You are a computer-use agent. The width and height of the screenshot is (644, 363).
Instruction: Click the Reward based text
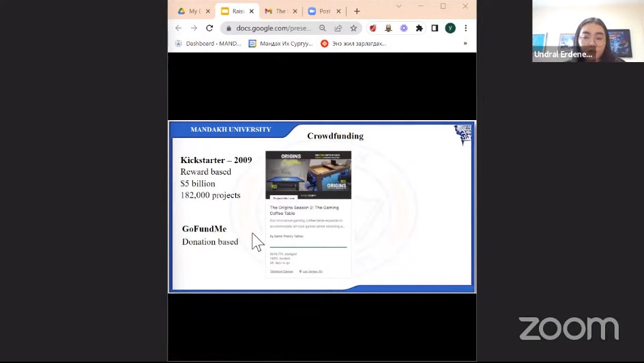[x=206, y=172]
